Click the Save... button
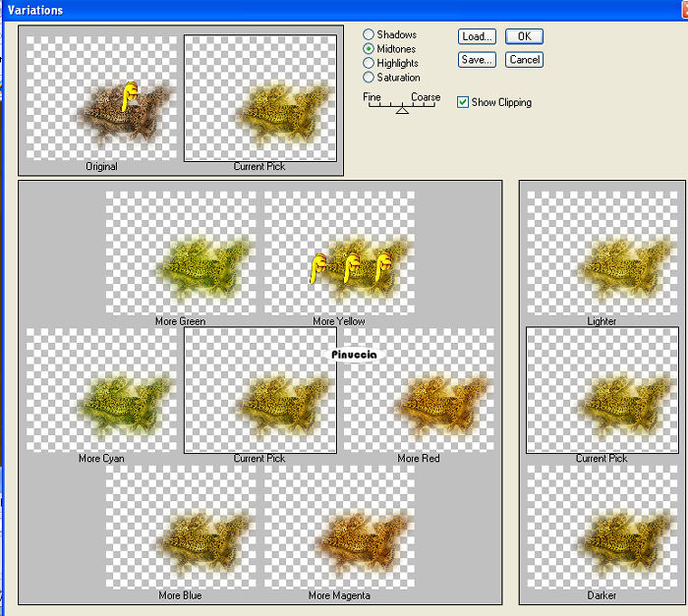 tap(477, 60)
